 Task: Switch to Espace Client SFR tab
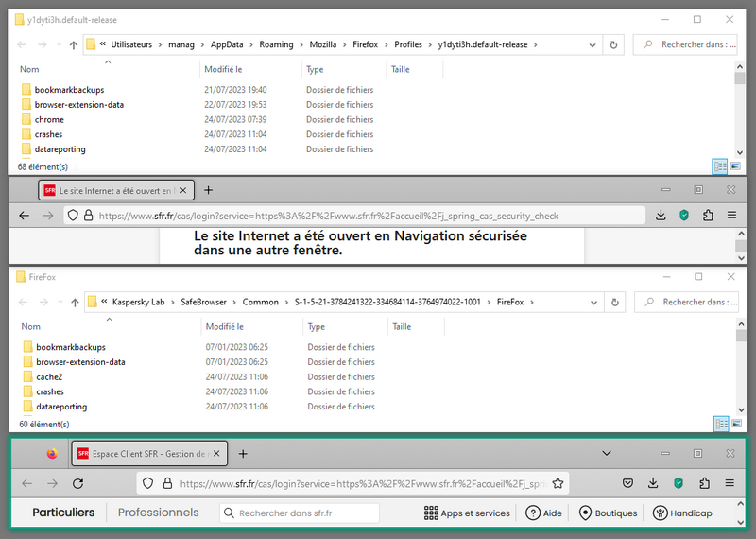[149, 454]
